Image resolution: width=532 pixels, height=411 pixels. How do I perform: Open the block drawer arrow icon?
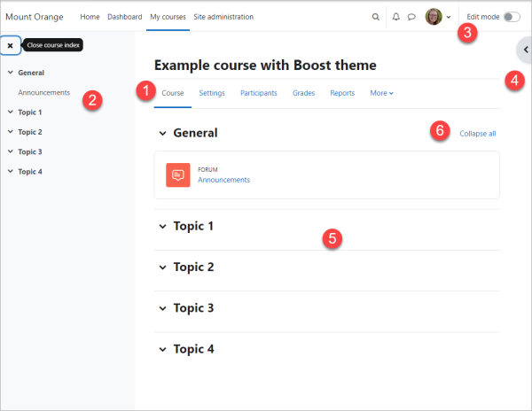524,50
